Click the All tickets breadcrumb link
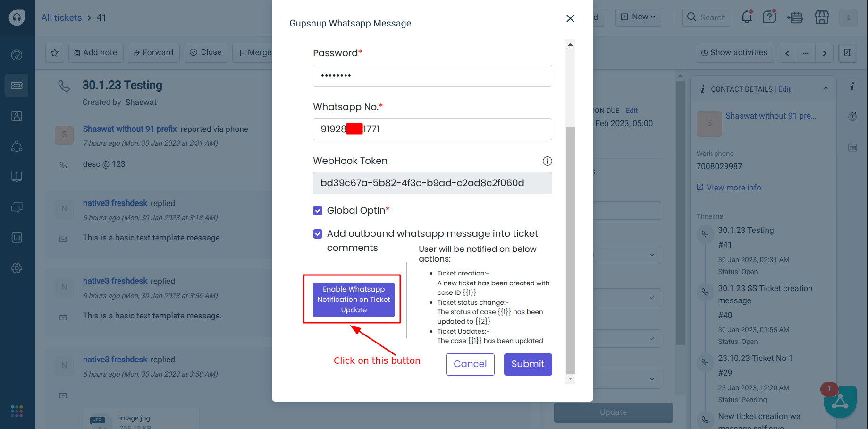Screen dimensions: 868x429 tap(61, 18)
